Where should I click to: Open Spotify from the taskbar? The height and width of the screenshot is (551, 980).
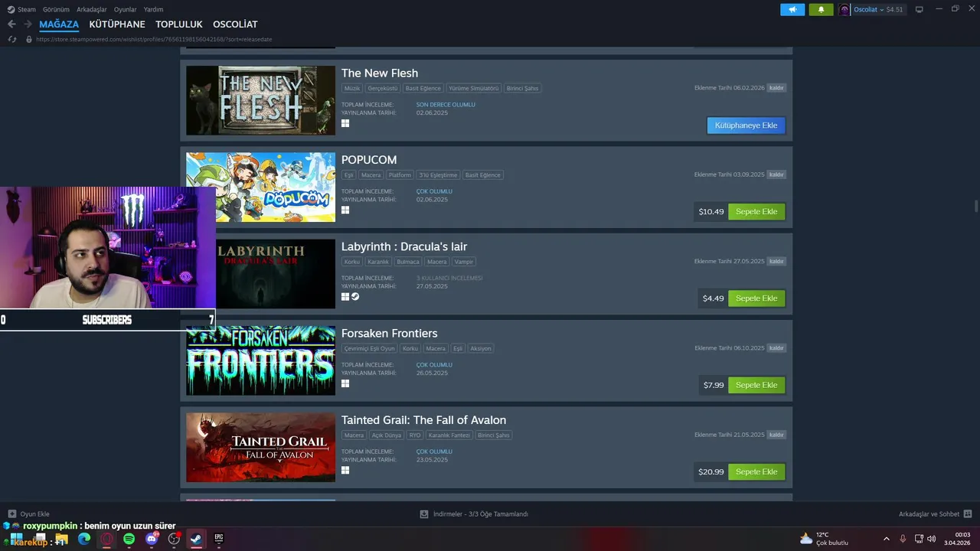[129, 539]
